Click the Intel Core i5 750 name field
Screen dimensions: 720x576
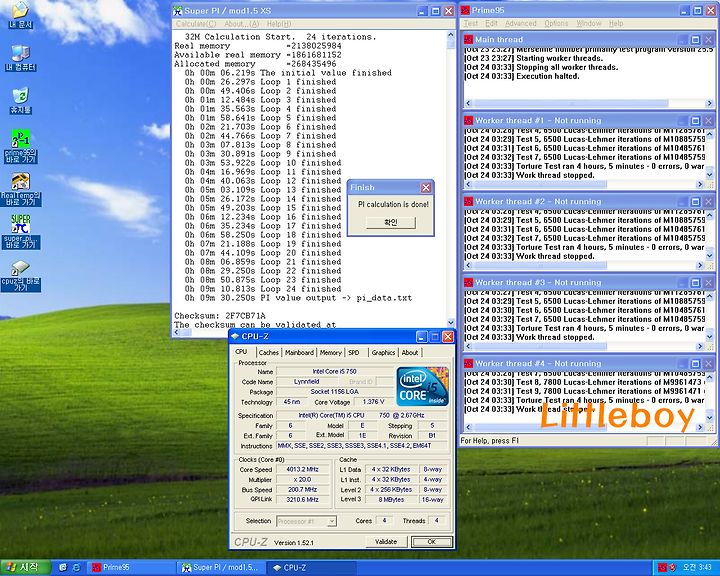tap(335, 372)
